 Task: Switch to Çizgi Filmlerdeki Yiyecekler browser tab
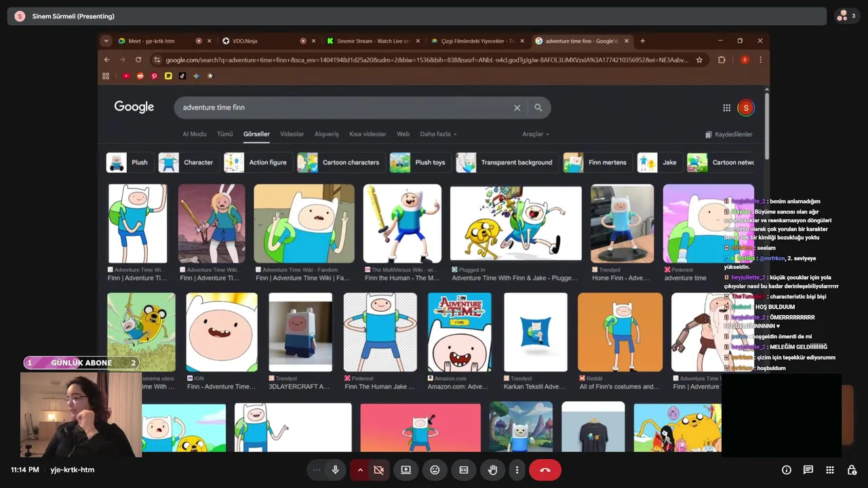[477, 41]
